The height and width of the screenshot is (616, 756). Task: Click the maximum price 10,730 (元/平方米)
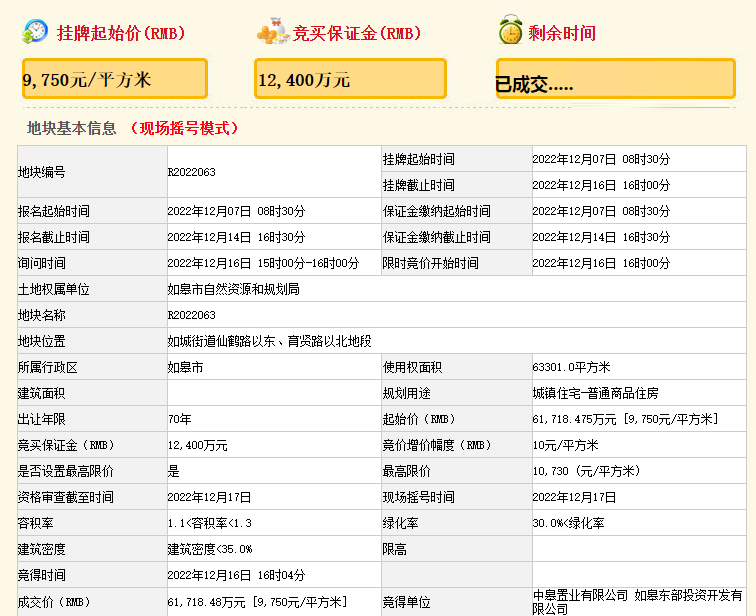[587, 471]
